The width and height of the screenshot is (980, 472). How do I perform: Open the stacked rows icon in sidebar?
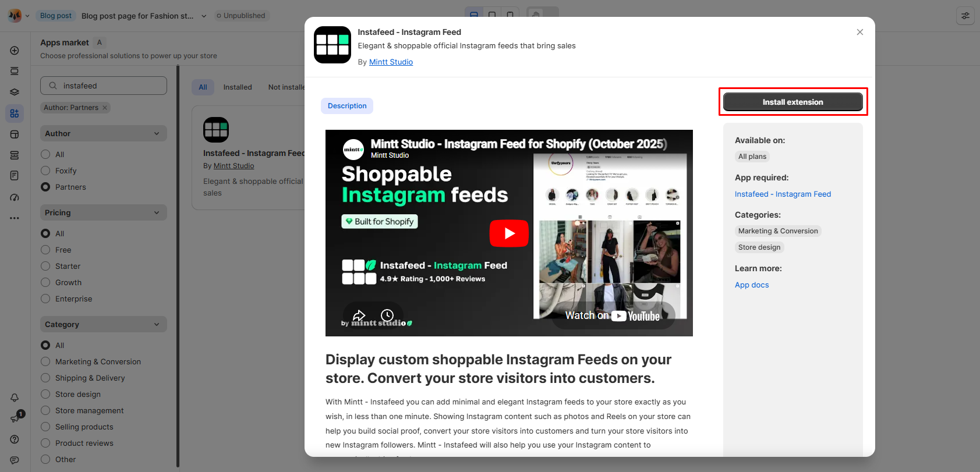15,155
